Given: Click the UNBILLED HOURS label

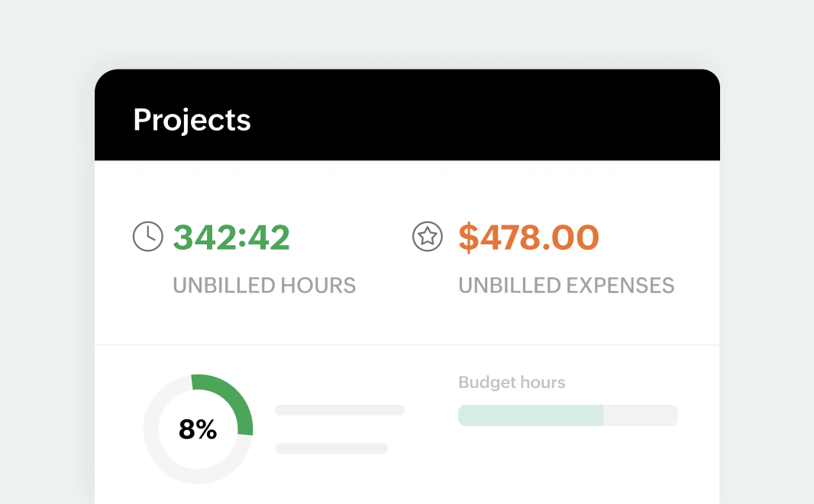Looking at the screenshot, I should coord(264,286).
